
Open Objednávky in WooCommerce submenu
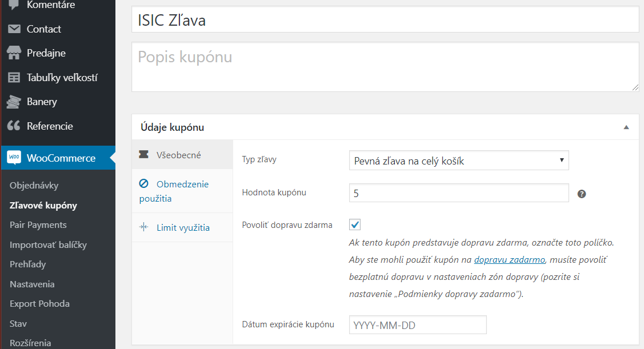point(34,186)
